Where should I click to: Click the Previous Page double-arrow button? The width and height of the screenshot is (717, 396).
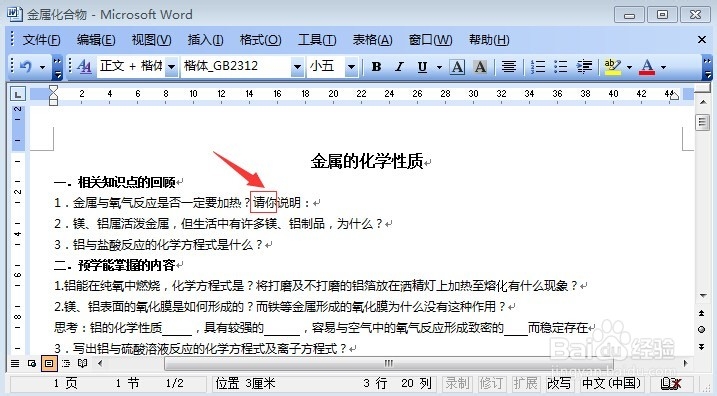point(702,313)
